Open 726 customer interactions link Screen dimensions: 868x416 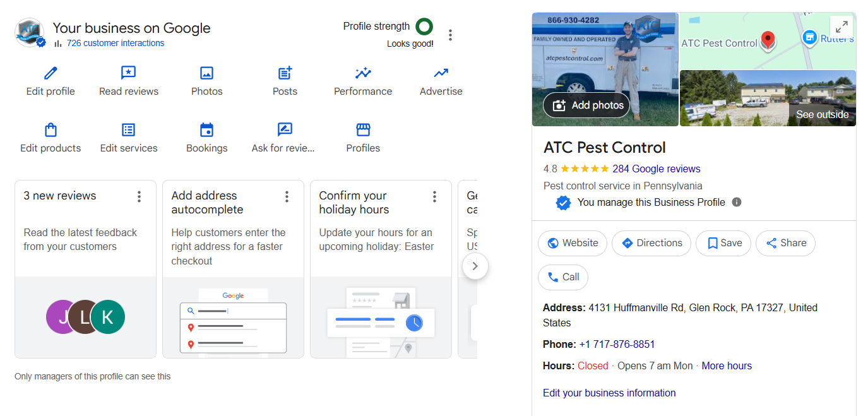tap(116, 43)
